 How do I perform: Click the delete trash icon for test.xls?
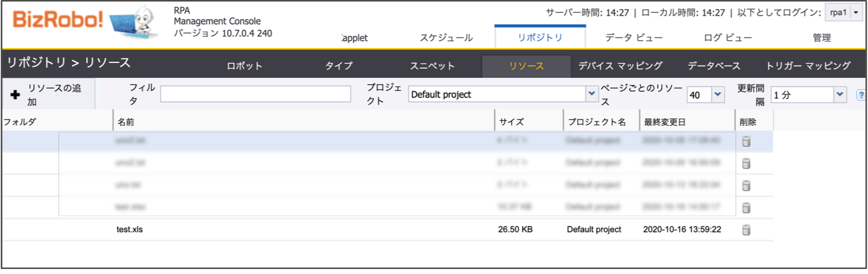tap(746, 229)
